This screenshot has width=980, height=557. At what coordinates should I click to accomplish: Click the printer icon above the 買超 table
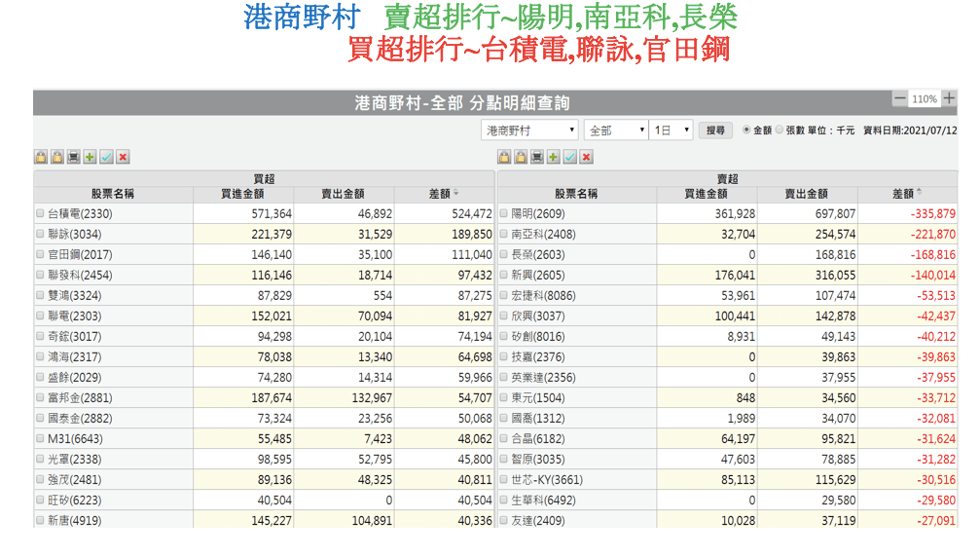pos(73,157)
